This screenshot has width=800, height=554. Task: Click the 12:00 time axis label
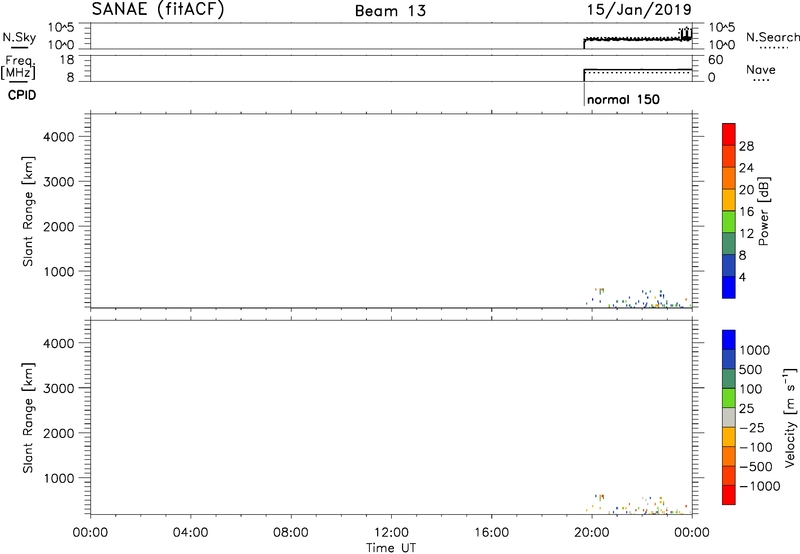pos(391,533)
